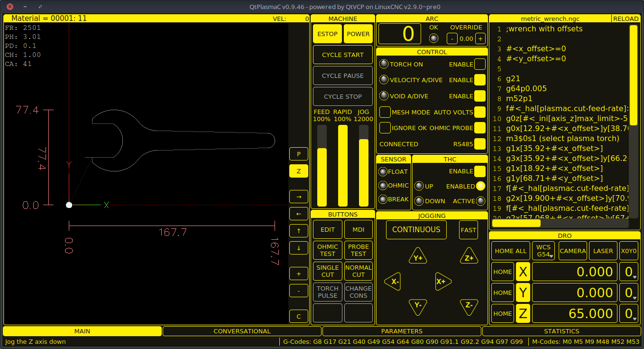Click HOME ALL axes
Screen dimensions: 644x349
tap(511, 251)
